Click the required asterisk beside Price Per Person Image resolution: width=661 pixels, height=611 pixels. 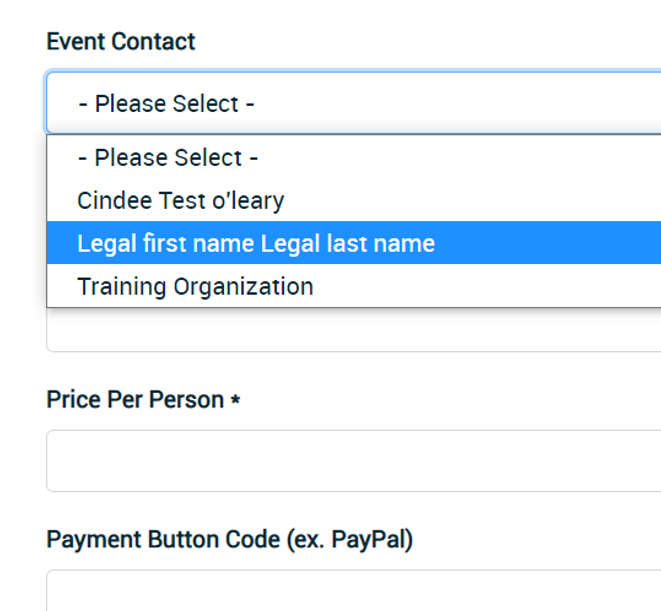pos(235,400)
